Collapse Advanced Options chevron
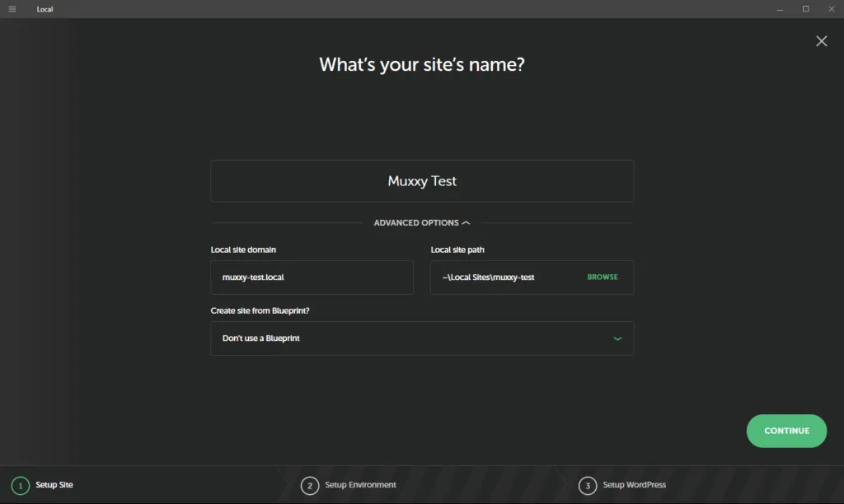This screenshot has width=844, height=504. click(x=467, y=222)
